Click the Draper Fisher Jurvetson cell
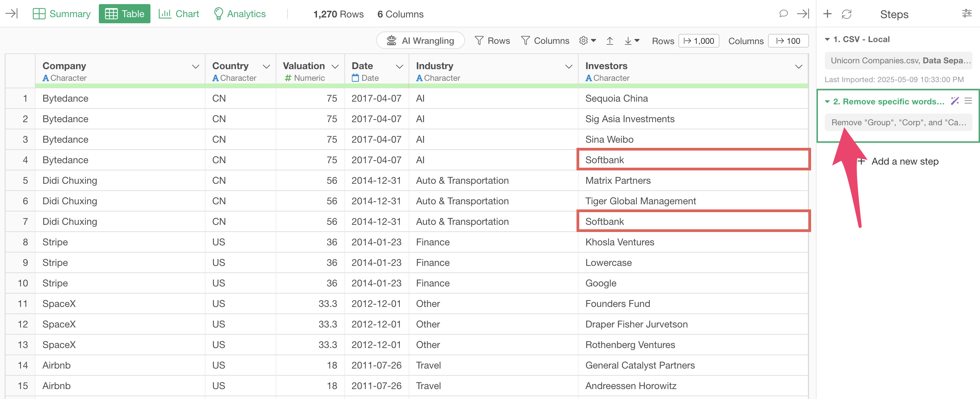Image resolution: width=980 pixels, height=399 pixels. click(693, 324)
